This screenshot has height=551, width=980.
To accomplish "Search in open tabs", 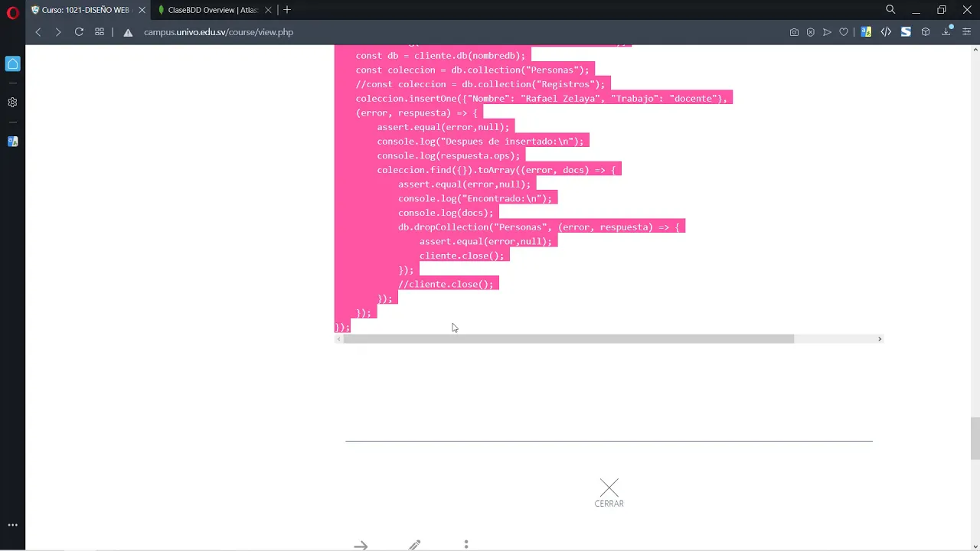I will click(x=890, y=10).
